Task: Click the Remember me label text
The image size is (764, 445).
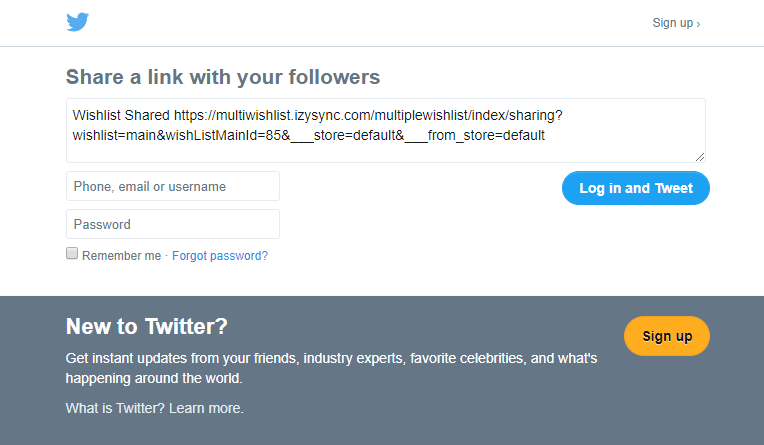Action: (x=121, y=256)
